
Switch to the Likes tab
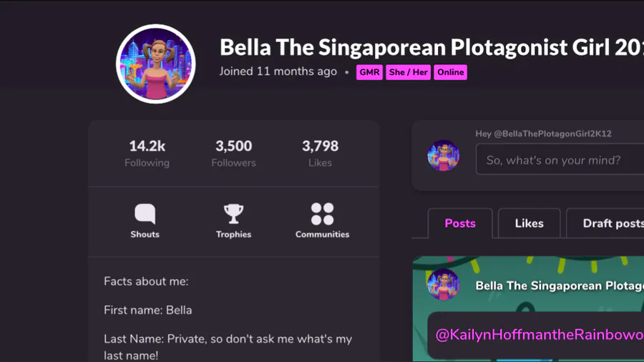pyautogui.click(x=529, y=223)
